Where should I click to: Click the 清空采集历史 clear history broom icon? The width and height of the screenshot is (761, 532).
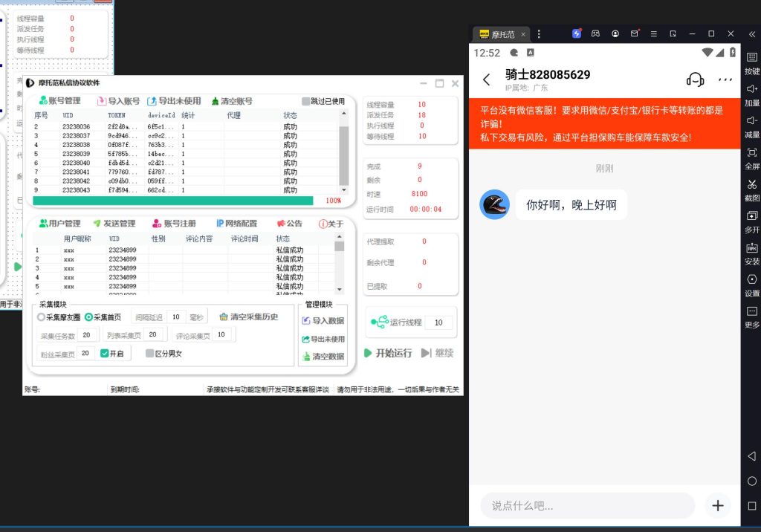pos(224,317)
